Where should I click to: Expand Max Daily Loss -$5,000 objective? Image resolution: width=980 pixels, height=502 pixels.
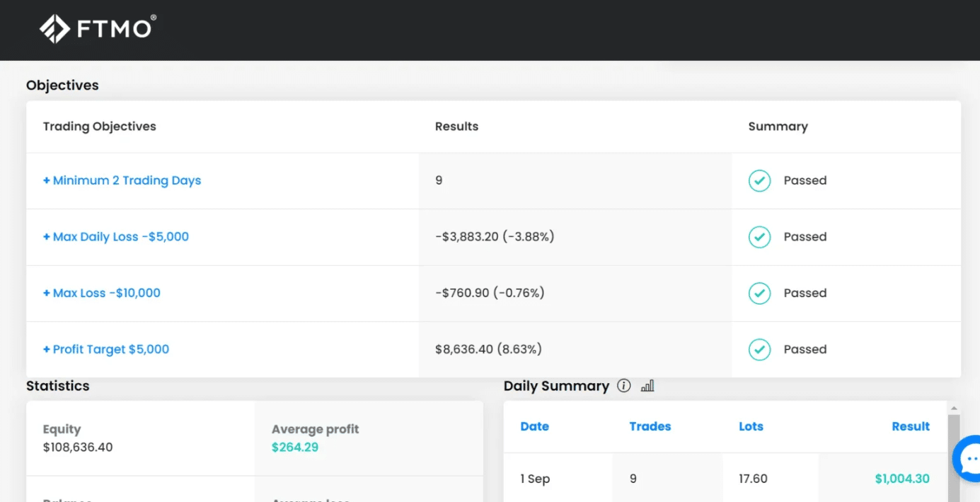pyautogui.click(x=116, y=237)
